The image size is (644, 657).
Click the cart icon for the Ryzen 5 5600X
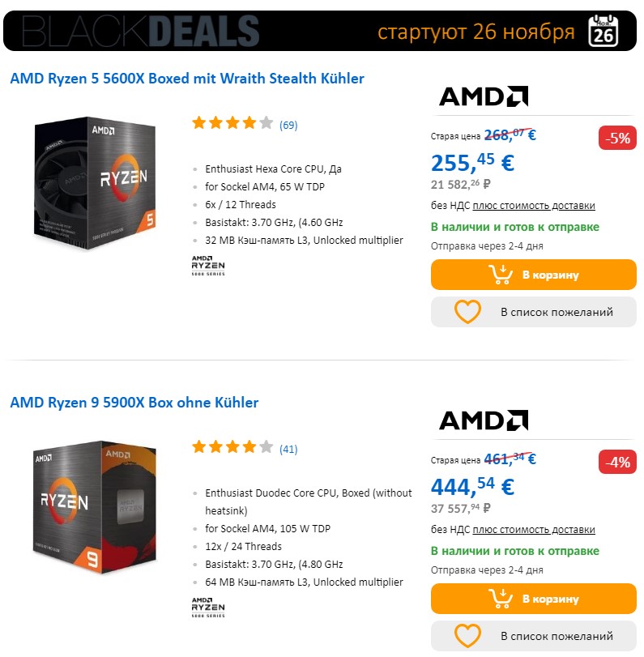(501, 275)
